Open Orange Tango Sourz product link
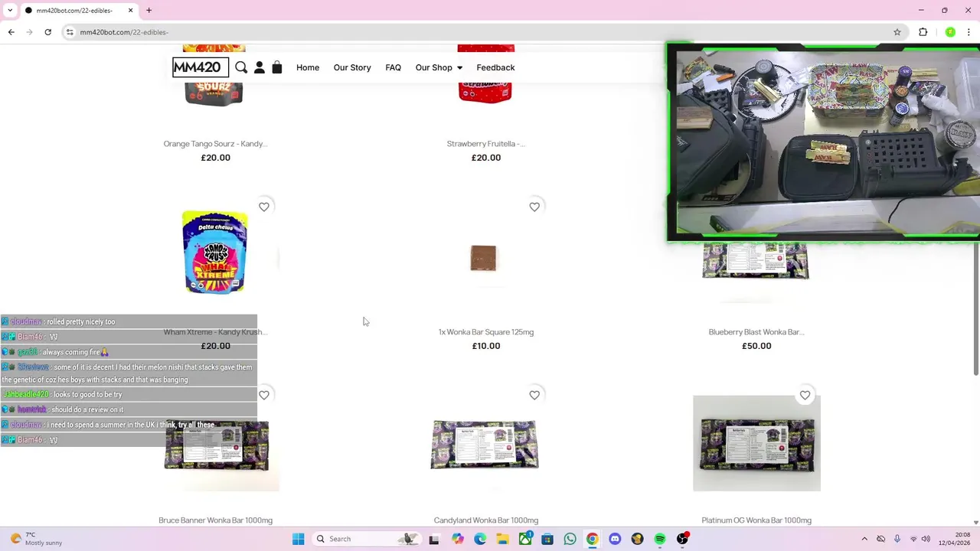 [x=215, y=144]
